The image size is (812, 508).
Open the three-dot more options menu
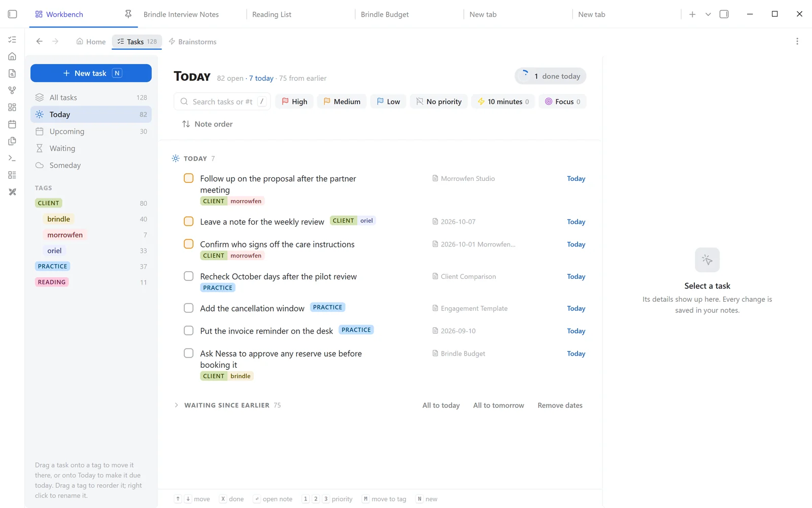tap(797, 41)
